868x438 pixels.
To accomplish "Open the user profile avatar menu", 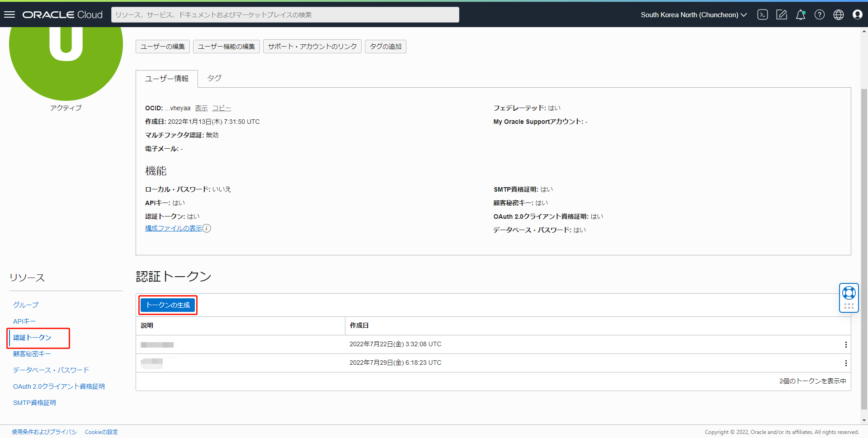I will coord(858,14).
